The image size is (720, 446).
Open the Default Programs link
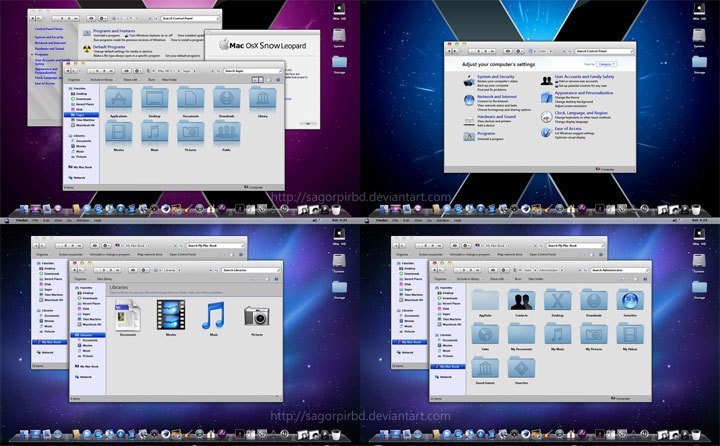(x=109, y=47)
